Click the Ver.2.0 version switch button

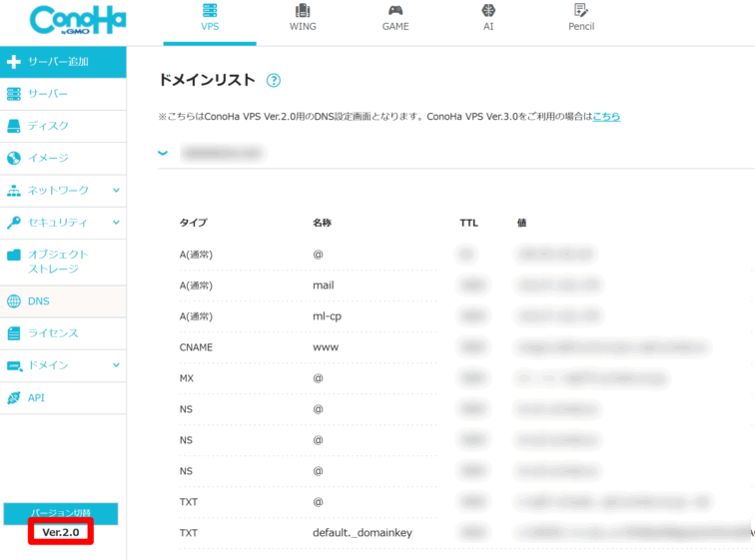click(x=61, y=533)
